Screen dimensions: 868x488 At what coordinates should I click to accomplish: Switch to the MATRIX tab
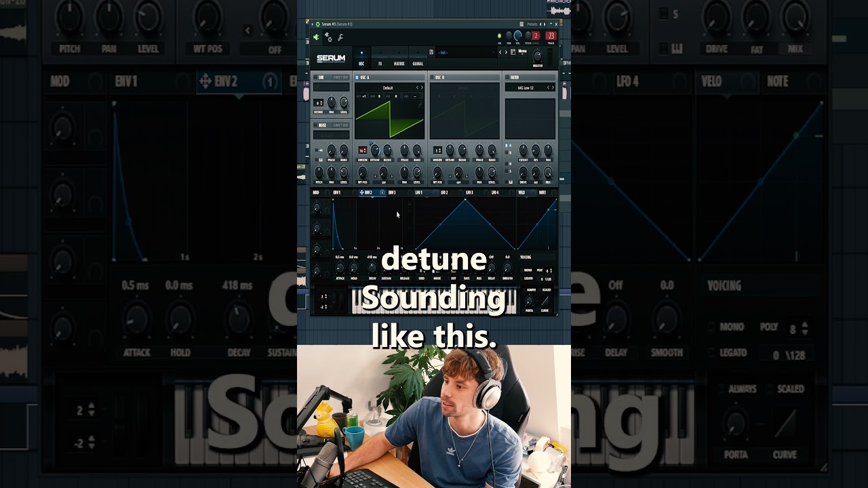click(399, 57)
